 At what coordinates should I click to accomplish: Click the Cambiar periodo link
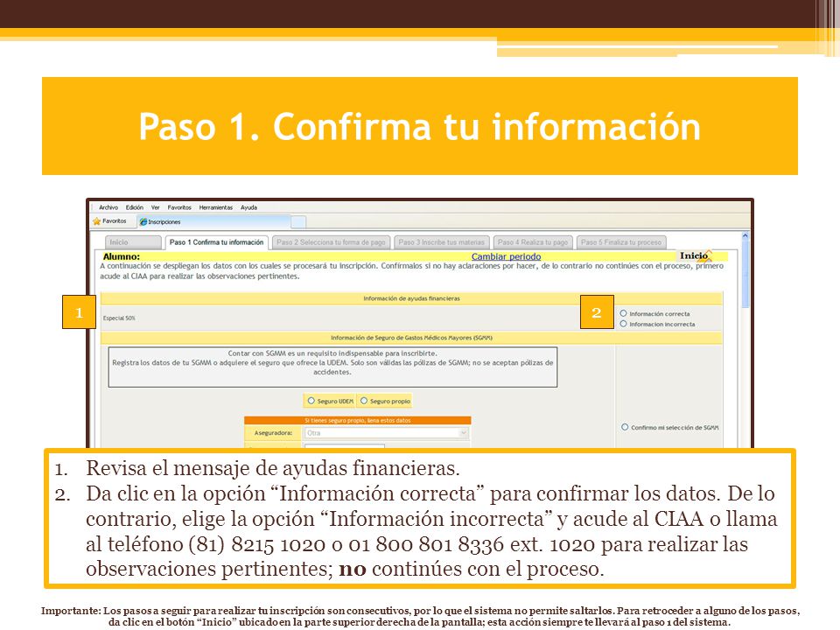[506, 256]
